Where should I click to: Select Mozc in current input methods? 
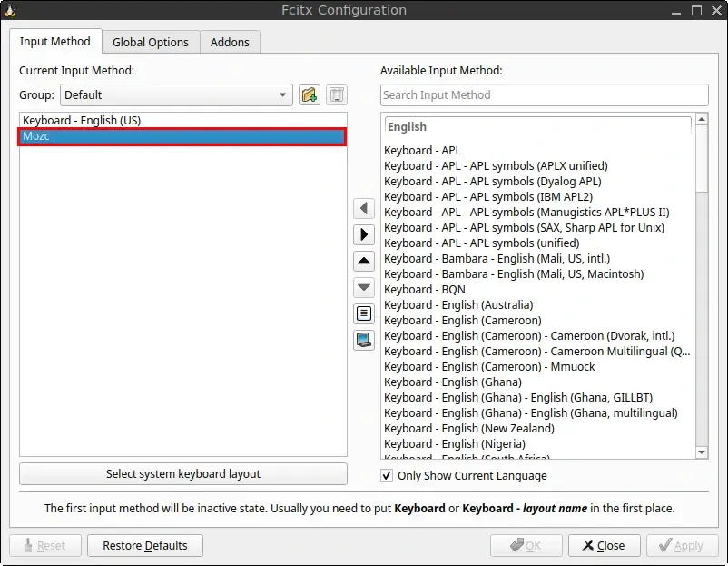coord(183,136)
